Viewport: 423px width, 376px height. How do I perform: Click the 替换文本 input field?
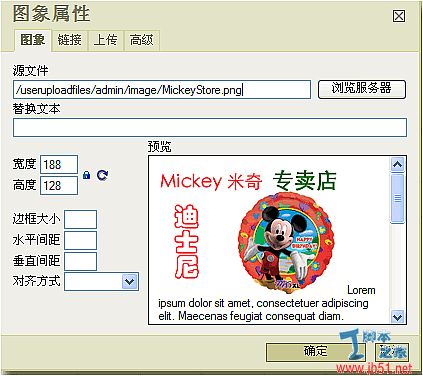tap(210, 127)
